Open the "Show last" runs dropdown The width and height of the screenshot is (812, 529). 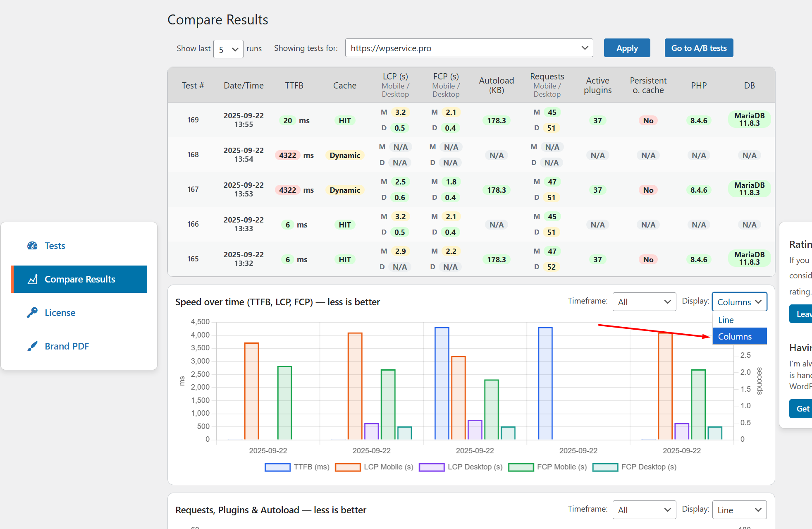(x=228, y=49)
